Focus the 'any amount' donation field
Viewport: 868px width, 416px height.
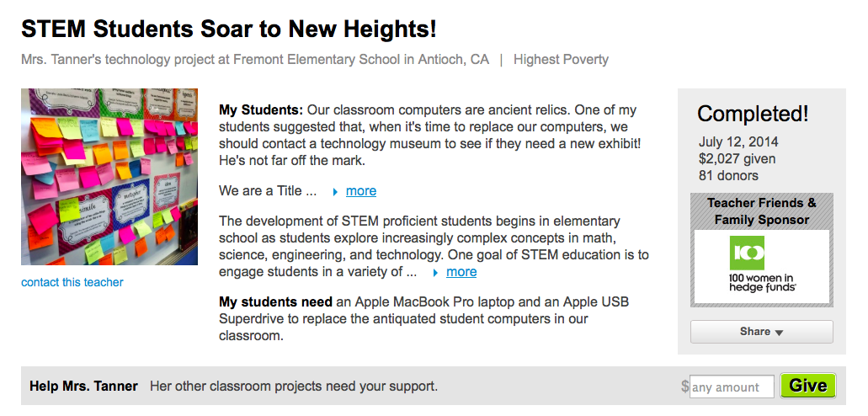click(732, 387)
